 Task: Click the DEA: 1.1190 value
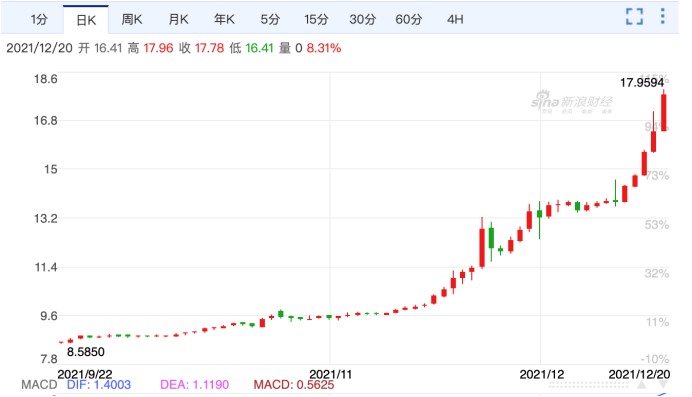pos(195,385)
